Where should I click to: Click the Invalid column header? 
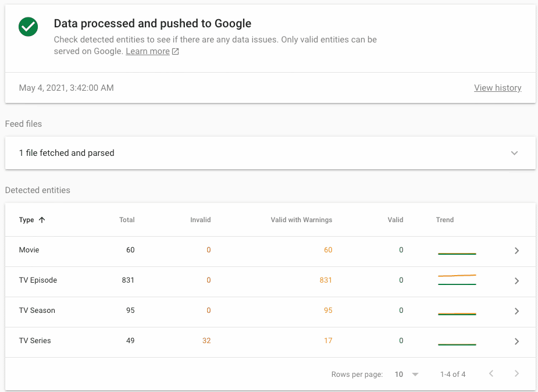[x=200, y=220]
